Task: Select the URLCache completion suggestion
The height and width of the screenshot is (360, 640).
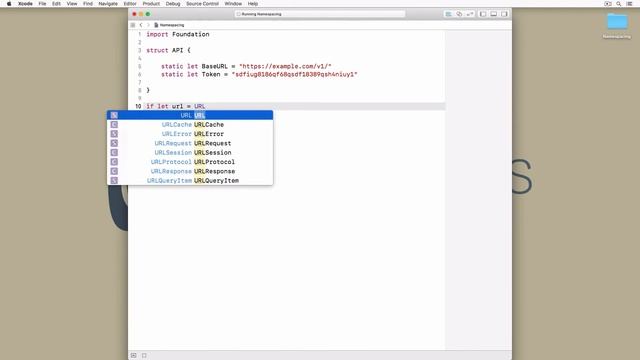Action: point(190,124)
